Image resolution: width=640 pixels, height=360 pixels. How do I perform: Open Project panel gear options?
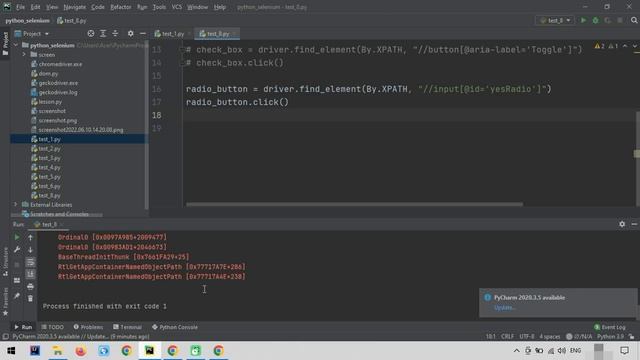(x=131, y=33)
